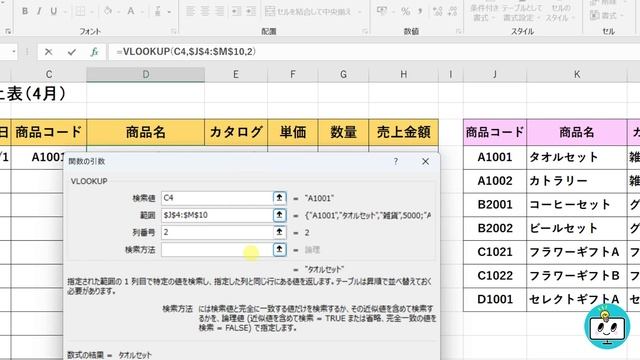Open phonetic guide options in Font group
The width and height of the screenshot is (640, 360).
(158, 11)
